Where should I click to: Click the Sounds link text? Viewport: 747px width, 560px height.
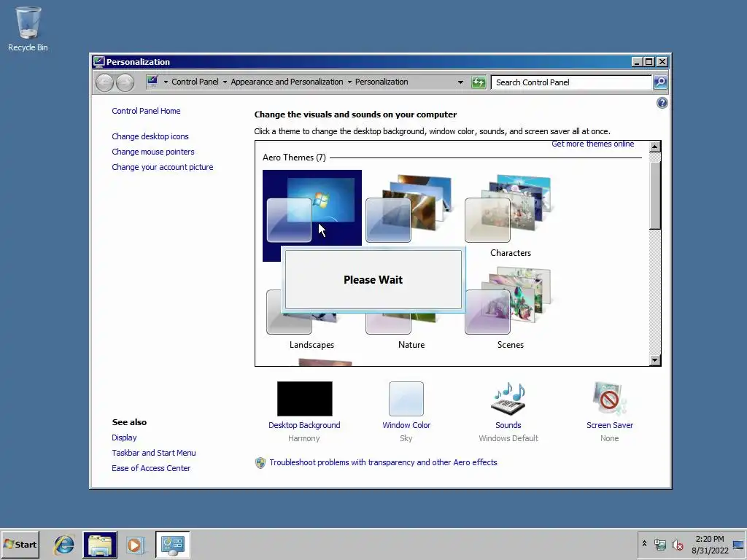tap(508, 425)
